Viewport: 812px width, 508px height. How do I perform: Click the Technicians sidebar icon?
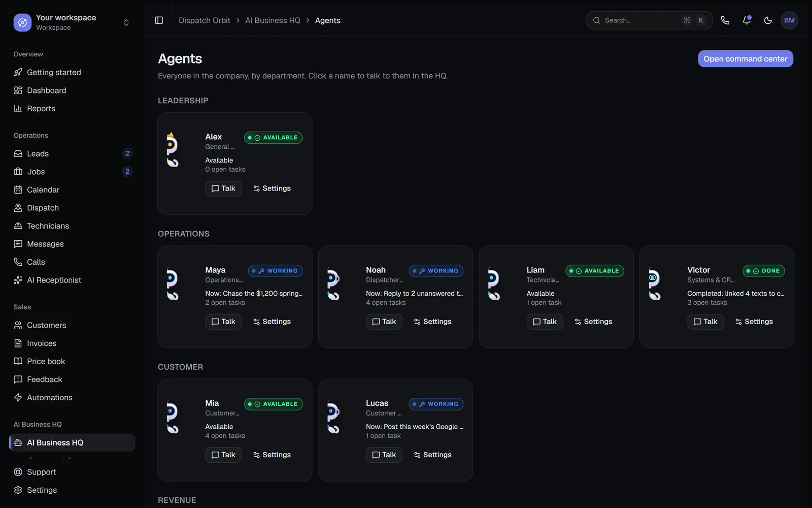coord(18,226)
